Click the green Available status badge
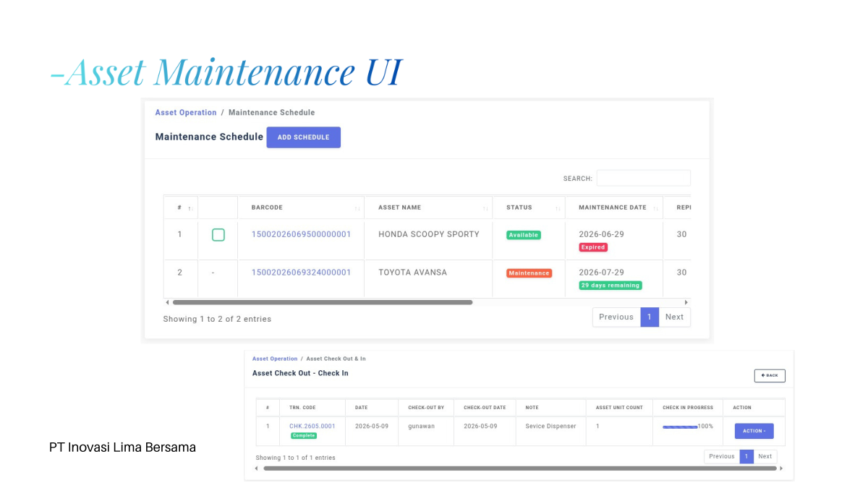868x488 pixels. pos(524,235)
